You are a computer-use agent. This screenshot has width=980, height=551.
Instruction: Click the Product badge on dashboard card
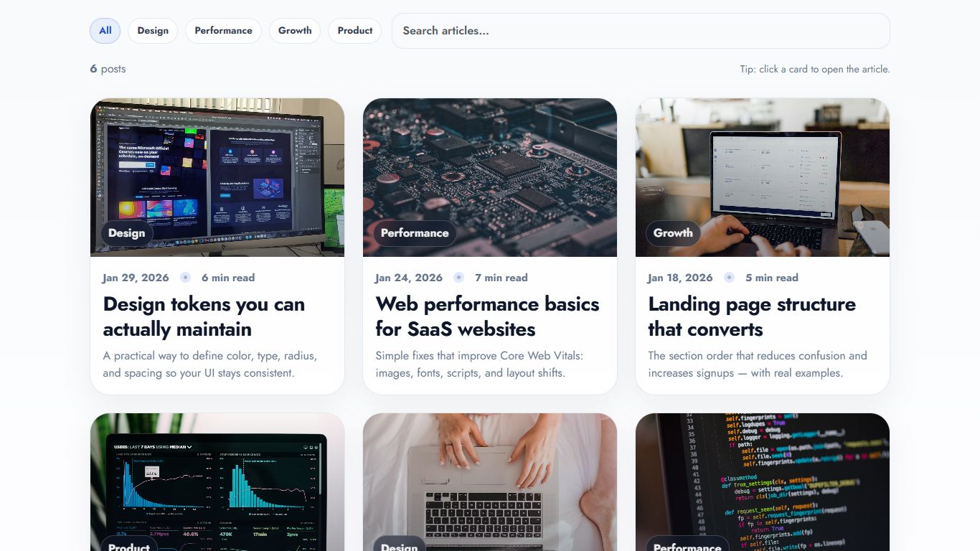click(129, 545)
